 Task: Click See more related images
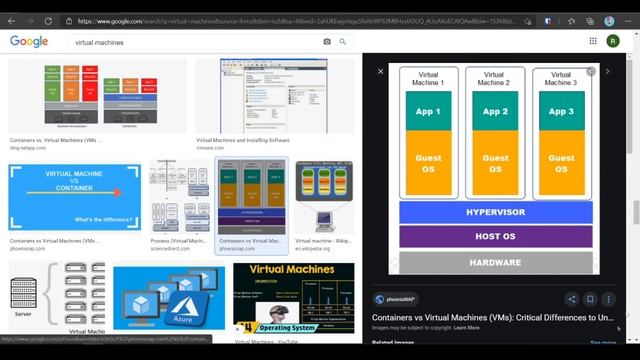click(x=603, y=342)
